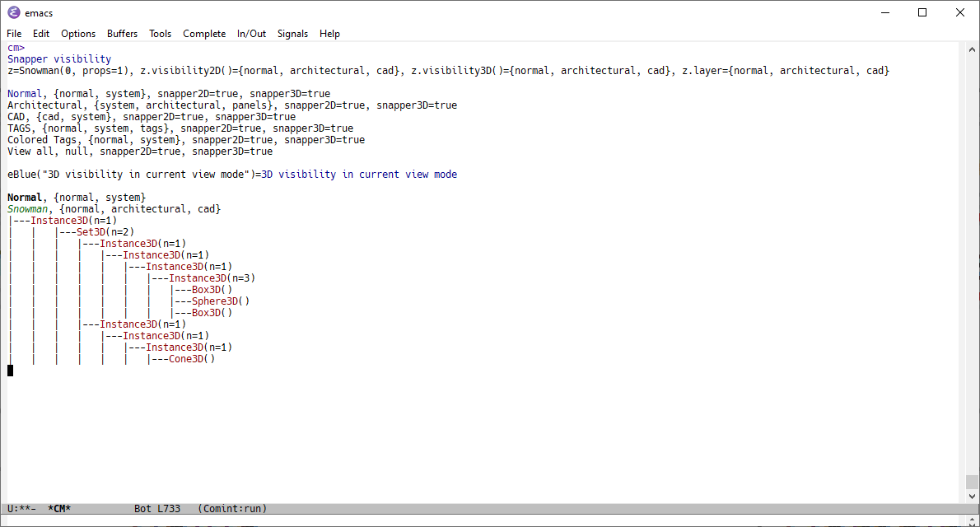Screen dimensions: 980x527
Task: Minimize the emacs window
Action: [885, 12]
